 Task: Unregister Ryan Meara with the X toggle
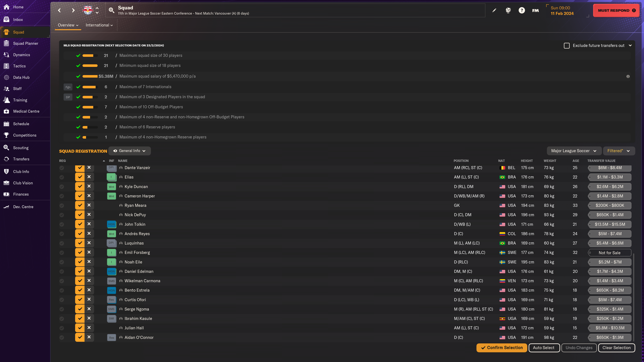[89, 205]
